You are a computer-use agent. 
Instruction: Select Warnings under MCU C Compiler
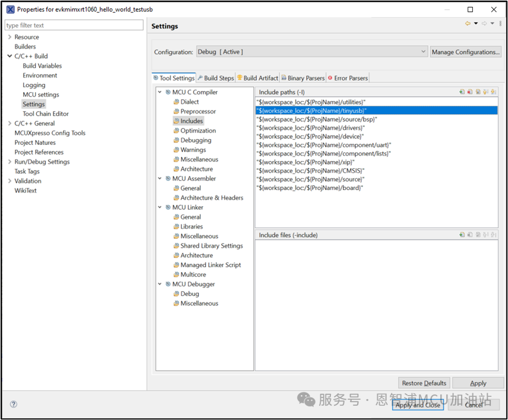193,150
